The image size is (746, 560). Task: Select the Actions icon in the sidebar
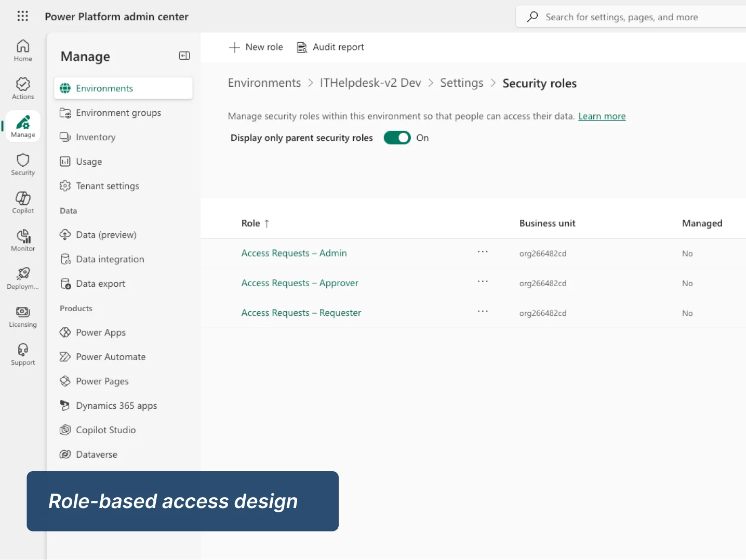pyautogui.click(x=22, y=87)
